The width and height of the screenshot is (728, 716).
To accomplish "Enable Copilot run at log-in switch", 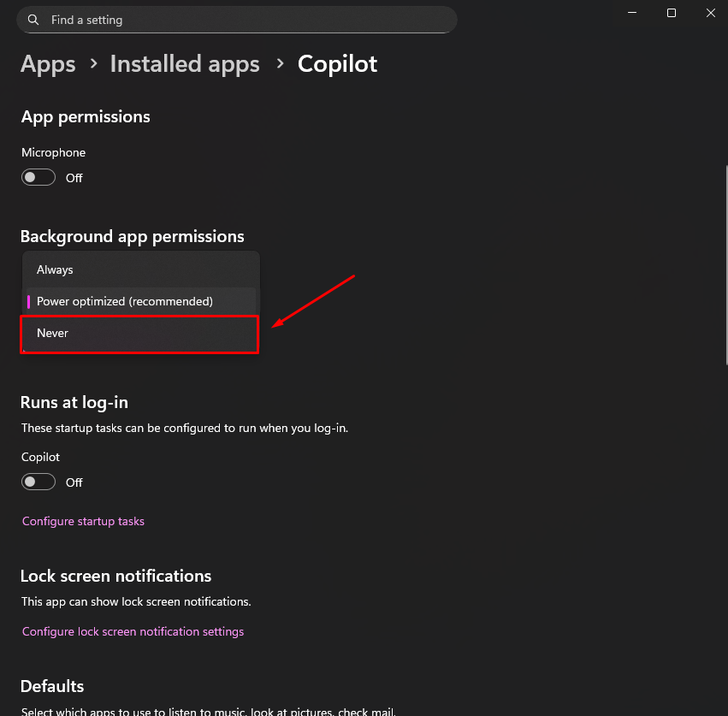I will tap(38, 482).
